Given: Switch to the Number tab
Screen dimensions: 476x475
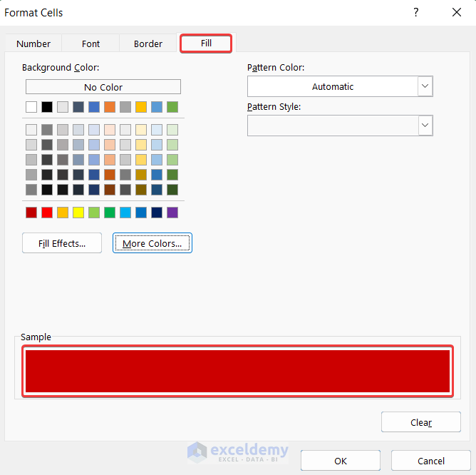Looking at the screenshot, I should click(33, 44).
